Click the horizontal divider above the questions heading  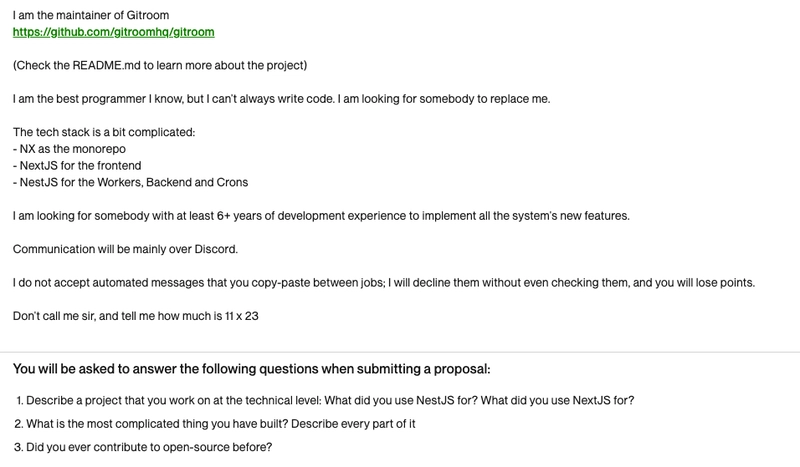(x=400, y=352)
